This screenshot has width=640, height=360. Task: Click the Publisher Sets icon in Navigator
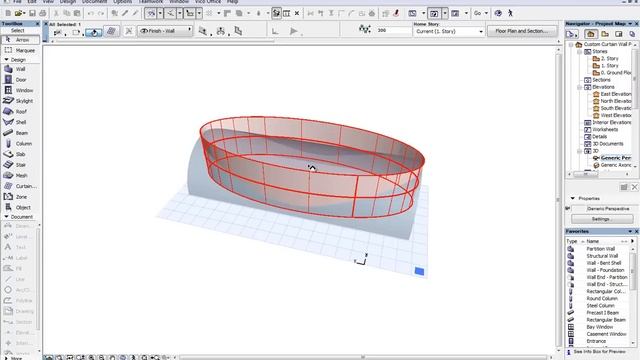pos(632,34)
